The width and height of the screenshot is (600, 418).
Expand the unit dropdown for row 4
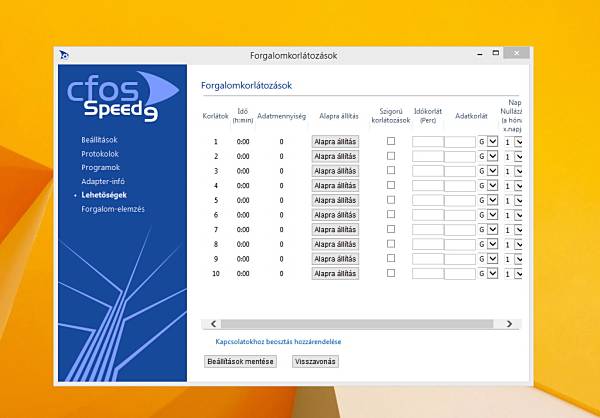(492, 186)
